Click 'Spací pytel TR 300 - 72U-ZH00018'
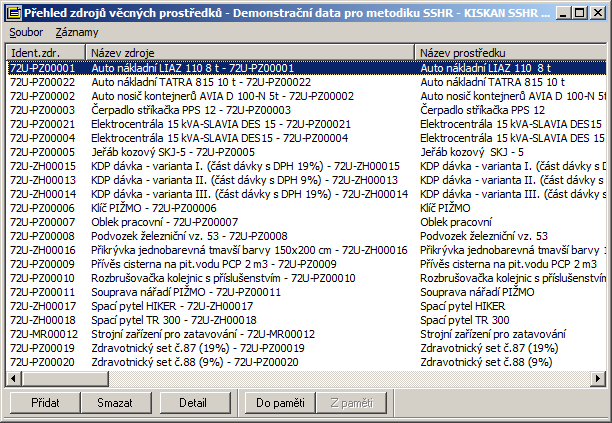This screenshot has height=423, width=612. (x=174, y=320)
